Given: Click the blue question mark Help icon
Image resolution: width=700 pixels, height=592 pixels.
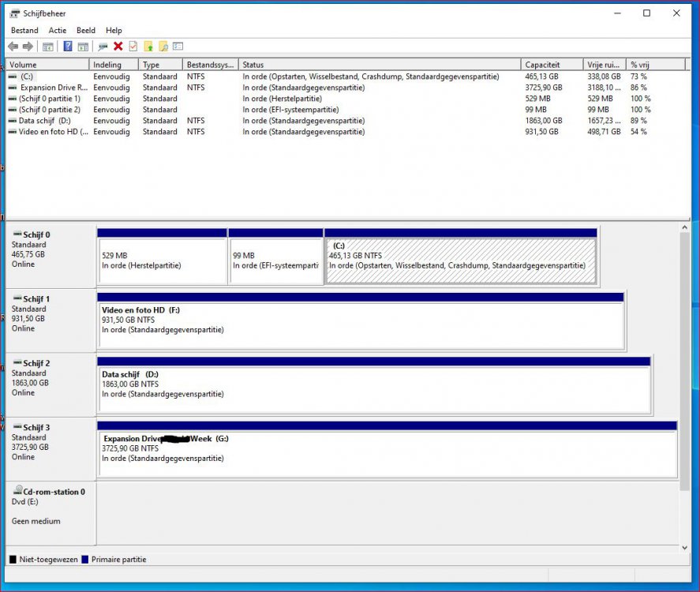Looking at the screenshot, I should click(68, 47).
